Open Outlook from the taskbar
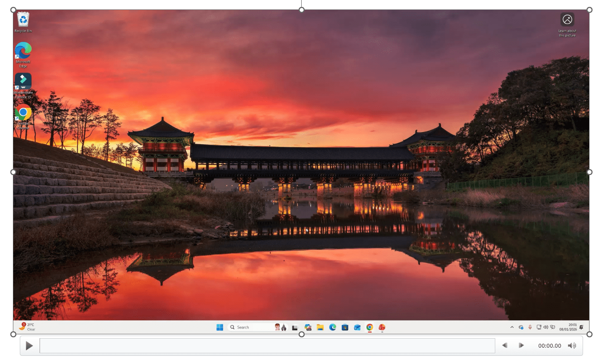605x364 pixels. 358,327
